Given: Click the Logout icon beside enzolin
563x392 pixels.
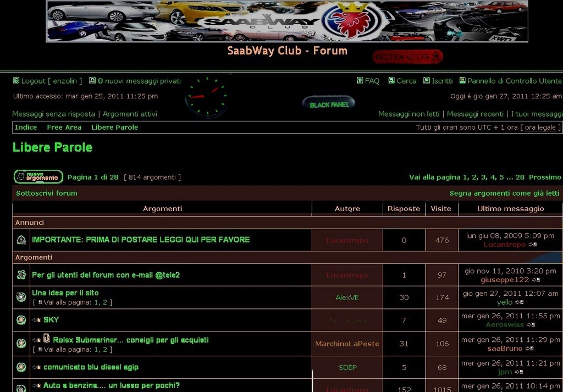Looking at the screenshot, I should 16,80.
